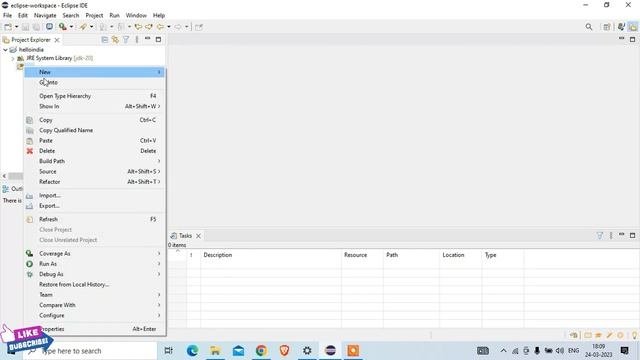Choose Export... from context menu

click(x=94, y=206)
